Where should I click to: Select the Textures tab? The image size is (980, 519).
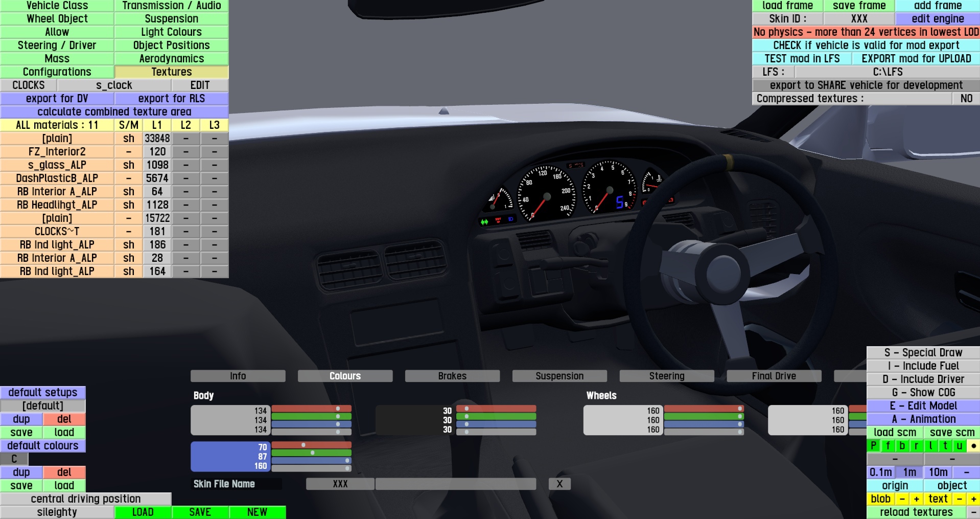click(x=172, y=72)
